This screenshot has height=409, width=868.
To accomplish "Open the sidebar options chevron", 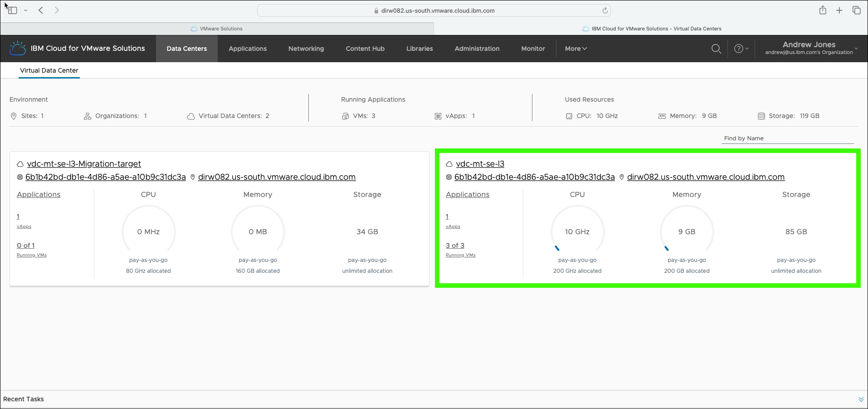I will point(26,10).
